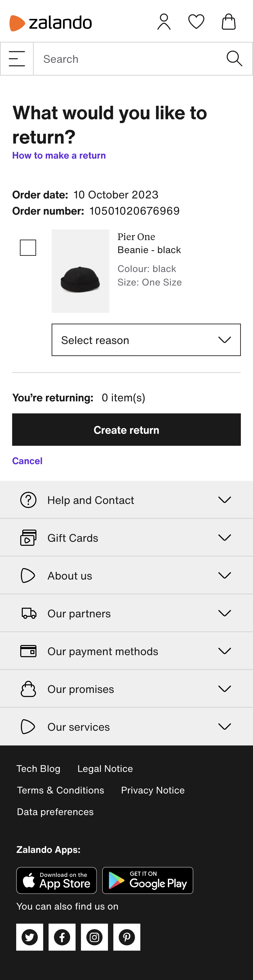
Task: Click the Zalando logo
Action: coord(51,22)
